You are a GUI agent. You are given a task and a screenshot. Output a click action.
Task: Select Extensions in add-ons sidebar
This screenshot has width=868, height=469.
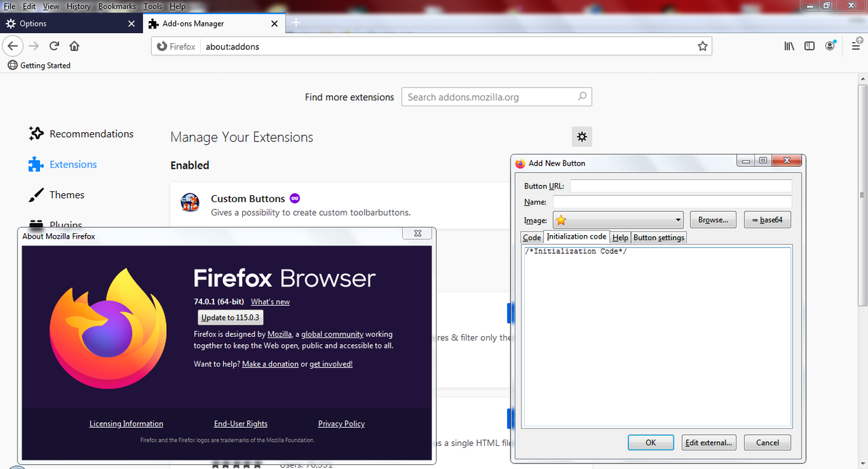pos(62,164)
